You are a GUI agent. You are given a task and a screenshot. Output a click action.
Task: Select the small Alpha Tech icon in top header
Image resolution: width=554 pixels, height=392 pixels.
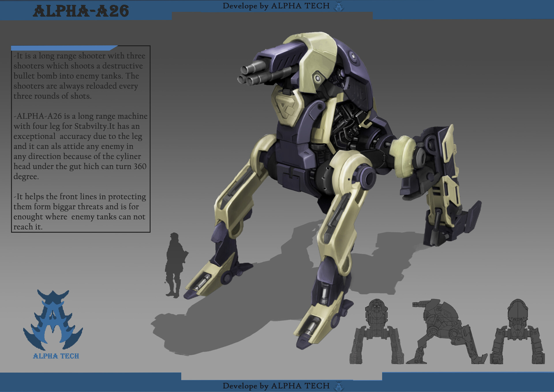tap(339, 5)
